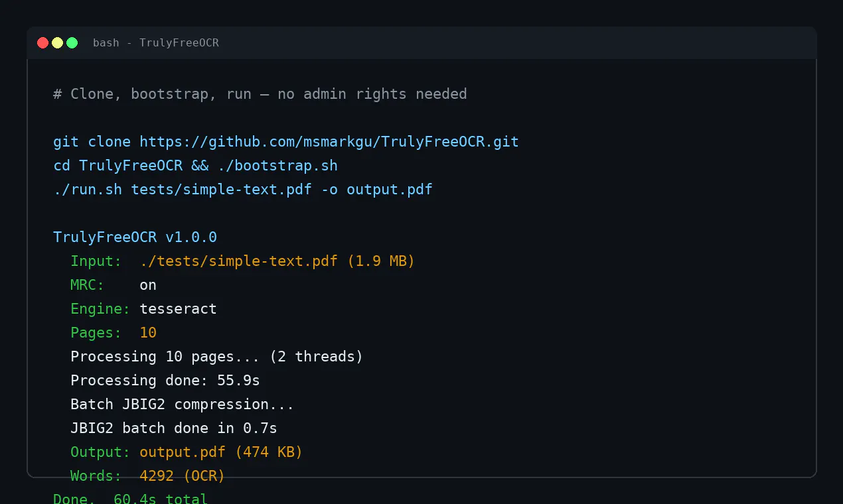The image size is (843, 504).
Task: Click the 'Input:' label
Action: point(96,261)
